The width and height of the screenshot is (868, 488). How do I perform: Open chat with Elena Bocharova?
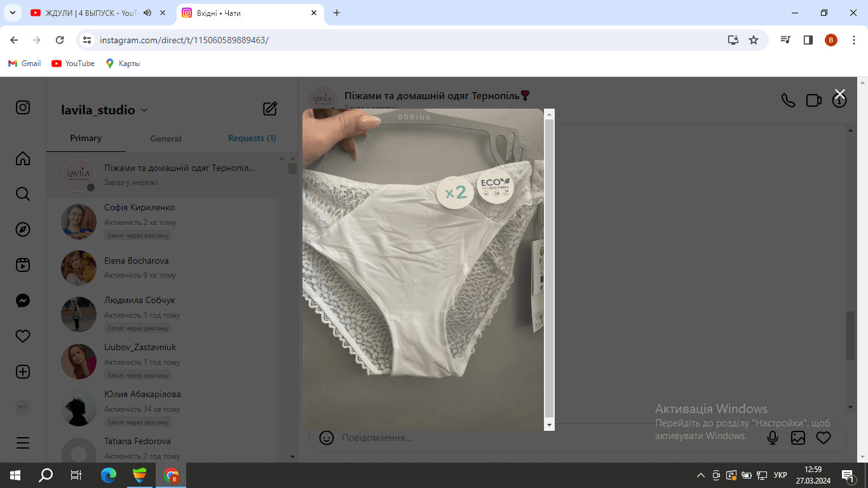(x=161, y=268)
